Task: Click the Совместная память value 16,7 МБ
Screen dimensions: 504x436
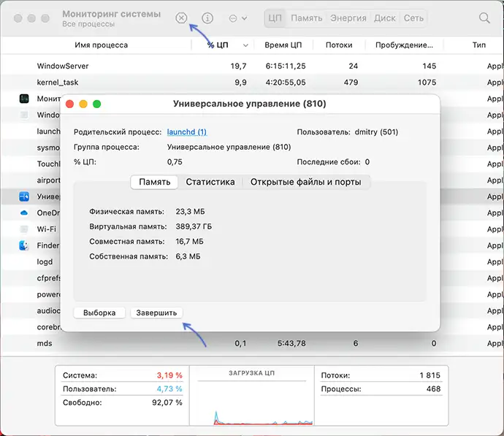Action: click(x=189, y=242)
